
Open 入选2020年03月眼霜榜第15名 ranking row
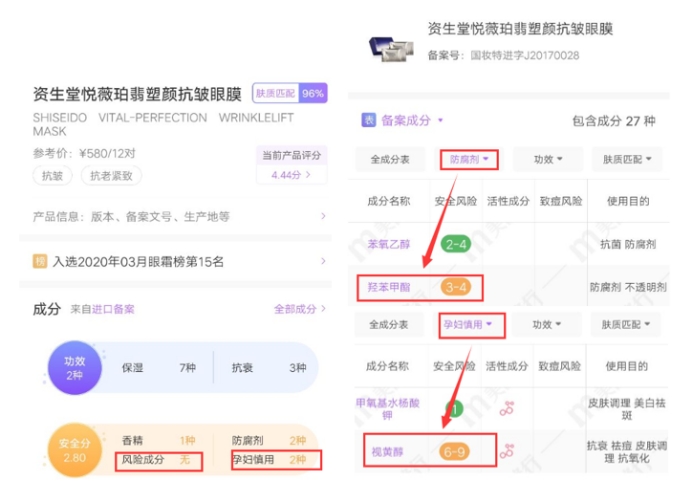tap(179, 262)
